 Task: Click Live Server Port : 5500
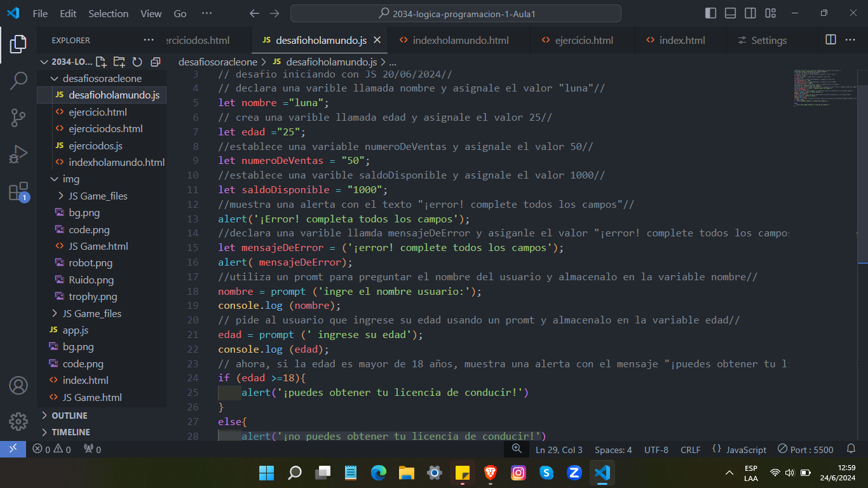806,449
